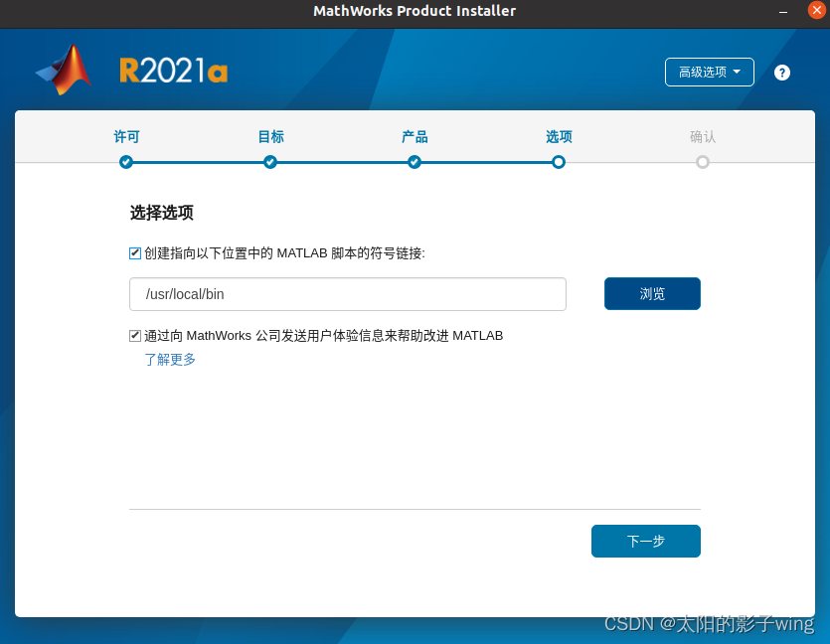Click the current 选项 step circle
This screenshot has height=644, width=830.
click(559, 162)
